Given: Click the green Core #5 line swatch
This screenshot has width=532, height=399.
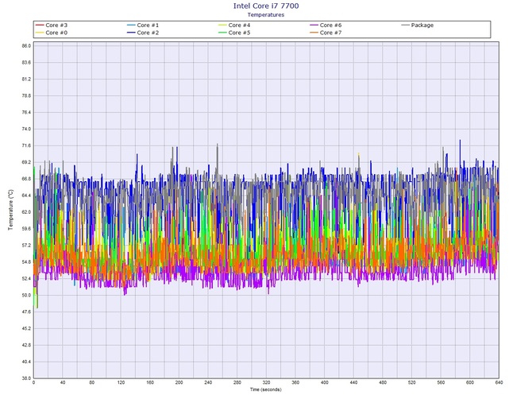Looking at the screenshot, I should [222, 33].
